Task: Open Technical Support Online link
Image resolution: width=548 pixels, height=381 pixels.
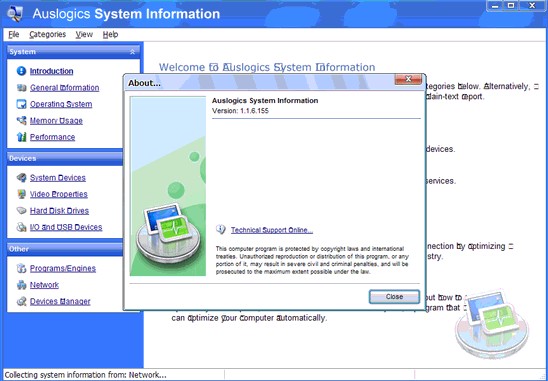Action: (x=272, y=230)
